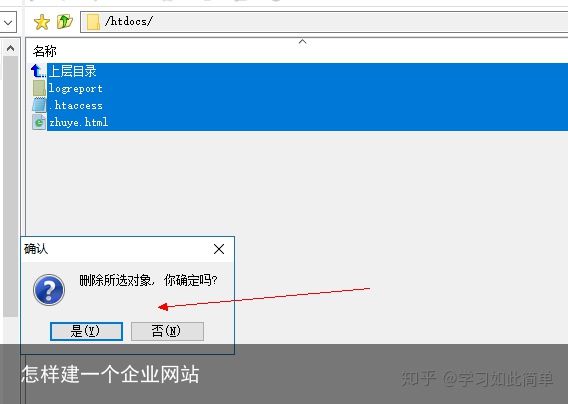Image resolution: width=568 pixels, height=404 pixels.
Task: Click the 名称 column header
Action: click(45, 51)
